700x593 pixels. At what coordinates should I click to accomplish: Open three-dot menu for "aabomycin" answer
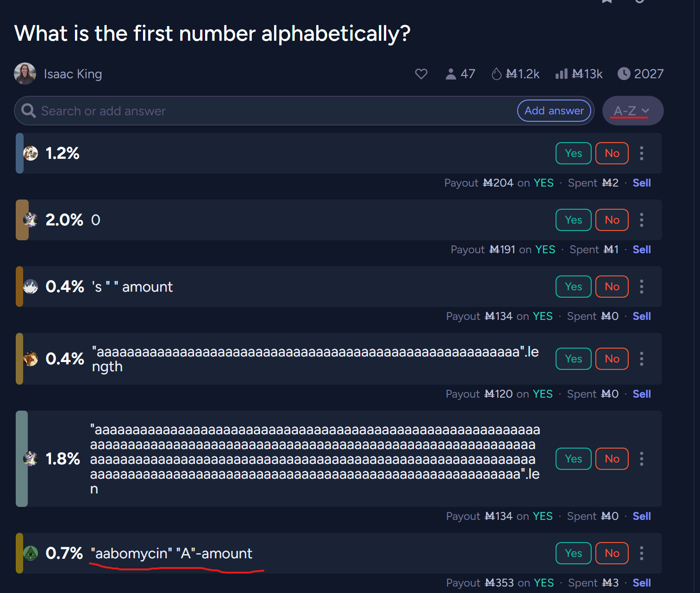pyautogui.click(x=641, y=553)
